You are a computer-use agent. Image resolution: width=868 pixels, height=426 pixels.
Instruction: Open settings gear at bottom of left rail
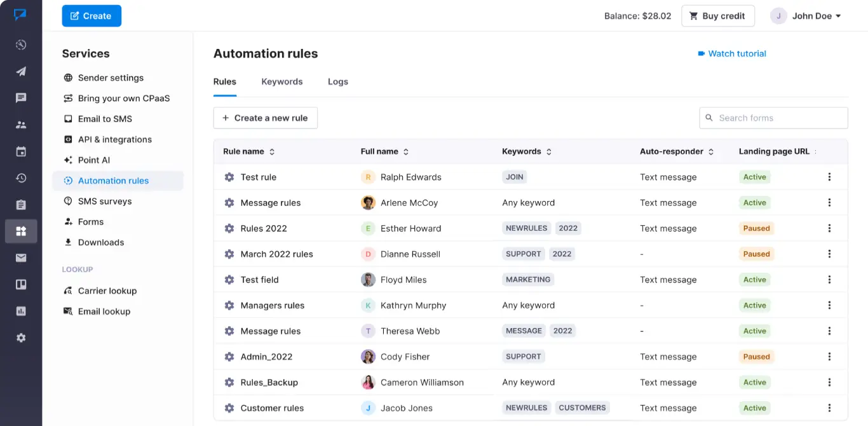coord(21,338)
